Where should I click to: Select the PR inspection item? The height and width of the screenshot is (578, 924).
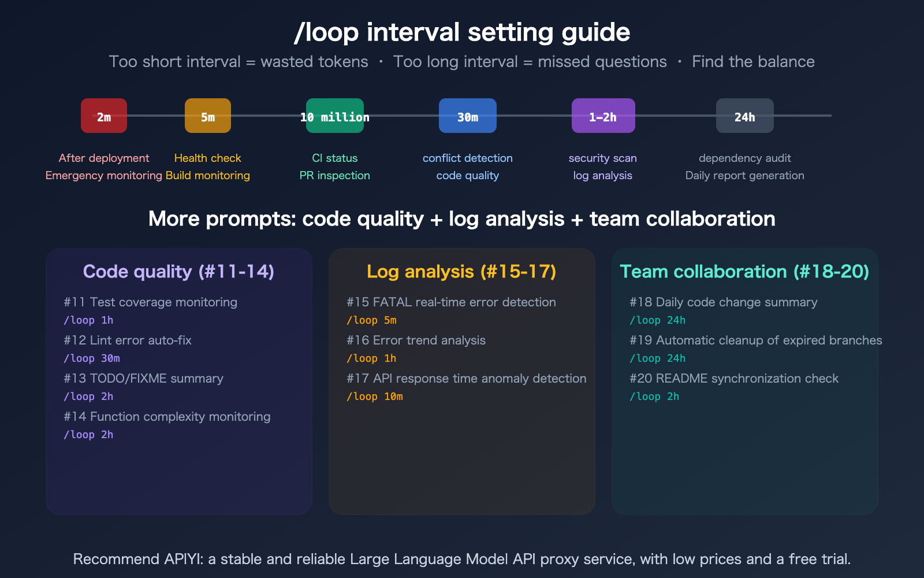tap(334, 175)
